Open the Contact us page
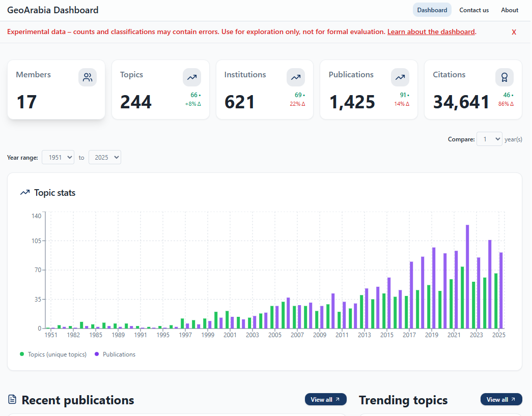 [473, 10]
